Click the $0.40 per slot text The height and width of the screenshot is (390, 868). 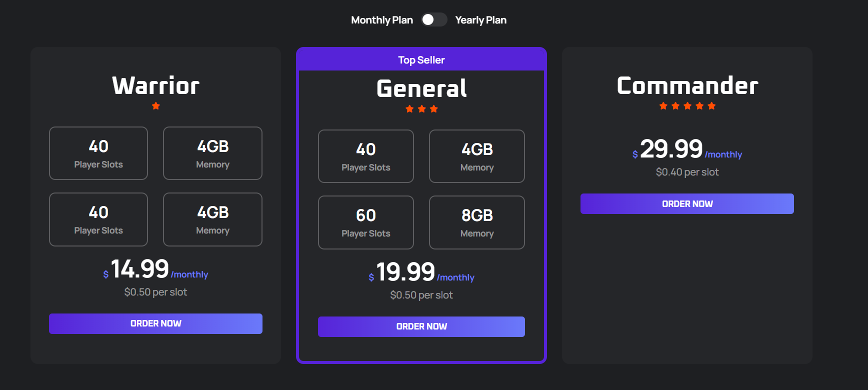click(687, 172)
